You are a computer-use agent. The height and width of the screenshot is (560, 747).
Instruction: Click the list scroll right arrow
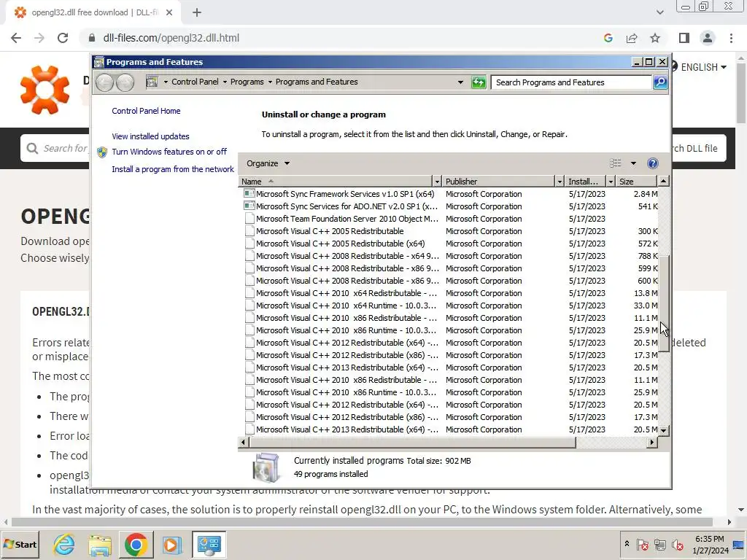point(651,443)
